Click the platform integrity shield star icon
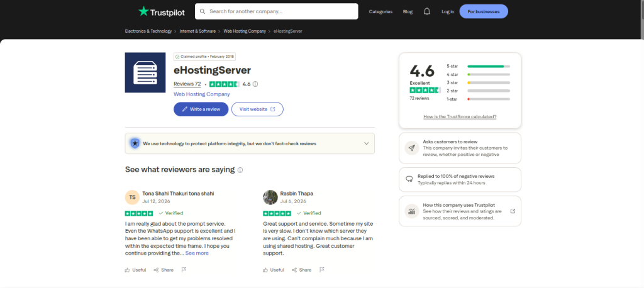 click(x=135, y=143)
